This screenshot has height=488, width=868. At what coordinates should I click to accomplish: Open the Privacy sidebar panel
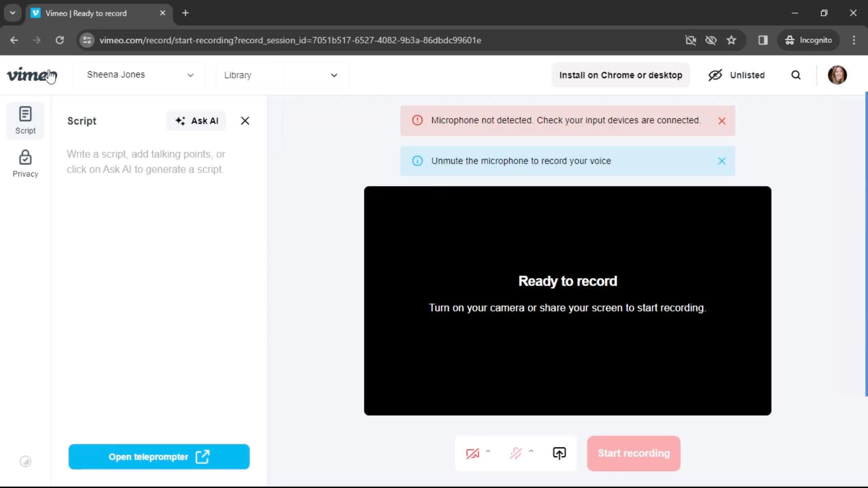click(x=25, y=164)
